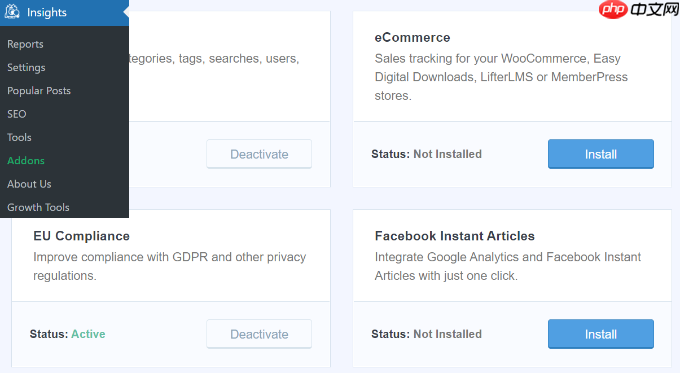Install the Facebook Instant Articles addon
Screen dimensions: 680x373
click(601, 334)
